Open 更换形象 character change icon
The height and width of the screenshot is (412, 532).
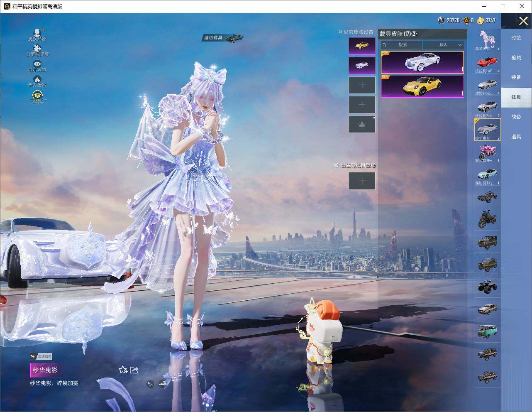(37, 34)
